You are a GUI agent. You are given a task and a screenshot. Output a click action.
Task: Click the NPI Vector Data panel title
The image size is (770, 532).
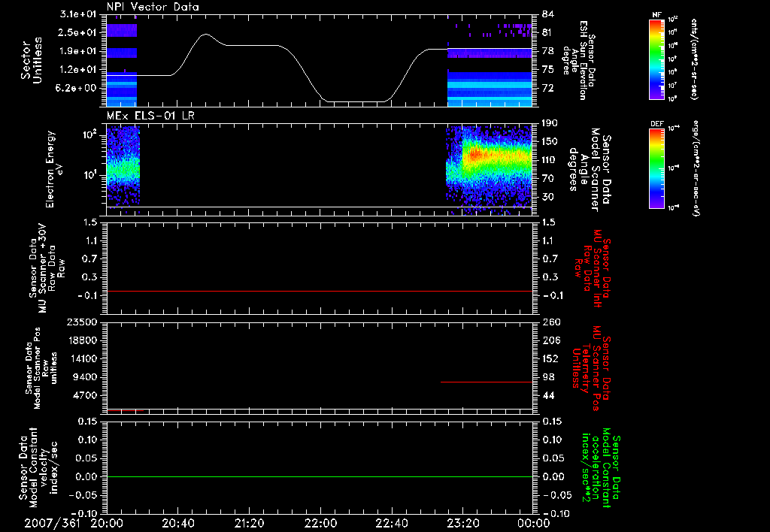click(x=153, y=7)
